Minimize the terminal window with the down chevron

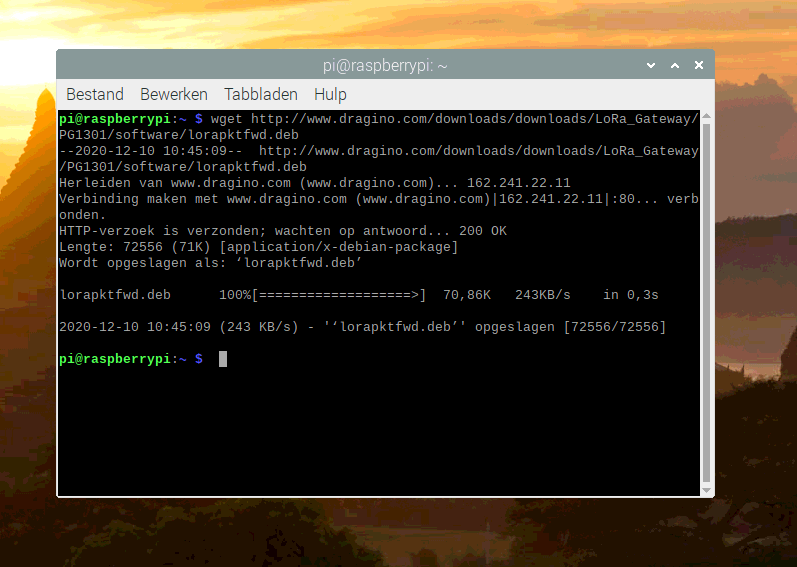pyautogui.click(x=651, y=65)
